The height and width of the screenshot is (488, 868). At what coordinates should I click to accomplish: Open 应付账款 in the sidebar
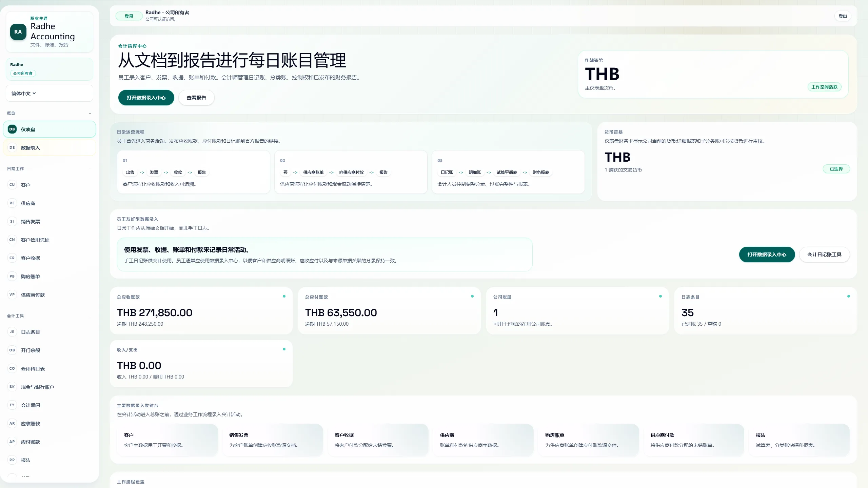[x=50, y=442]
